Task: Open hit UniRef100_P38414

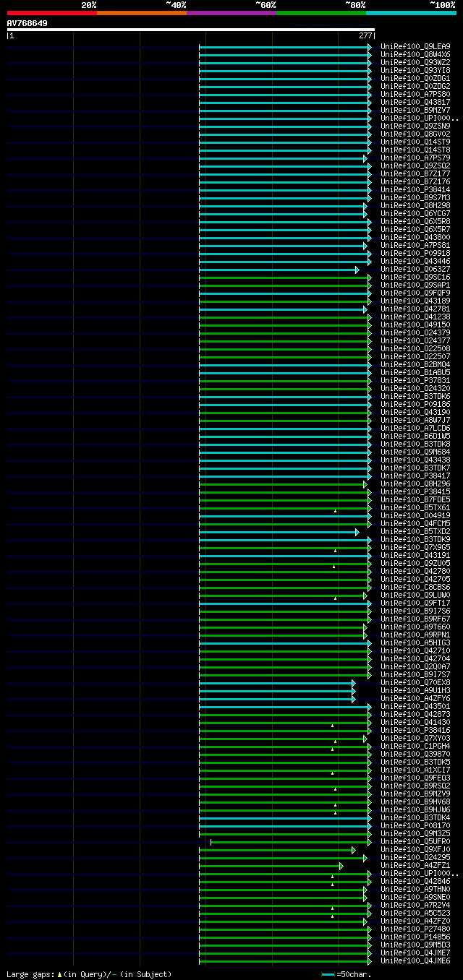Action: [415, 190]
